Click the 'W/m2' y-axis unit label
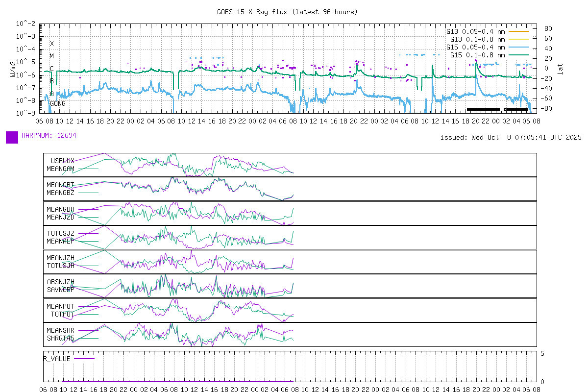588x392 pixels. click(x=12, y=70)
